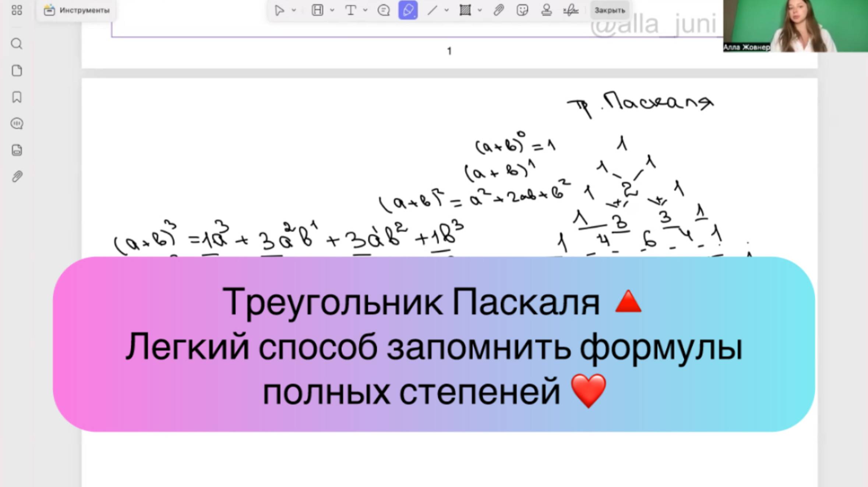The height and width of the screenshot is (487, 868).
Task: Expand the pointer tool dropdown arrow
Action: click(294, 10)
